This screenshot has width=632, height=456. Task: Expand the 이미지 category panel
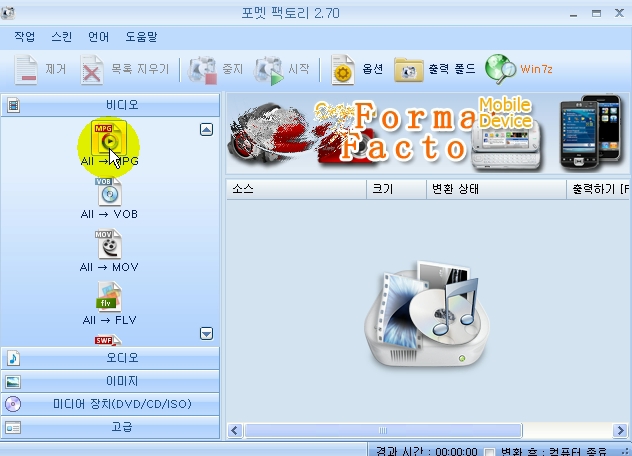[x=110, y=381]
